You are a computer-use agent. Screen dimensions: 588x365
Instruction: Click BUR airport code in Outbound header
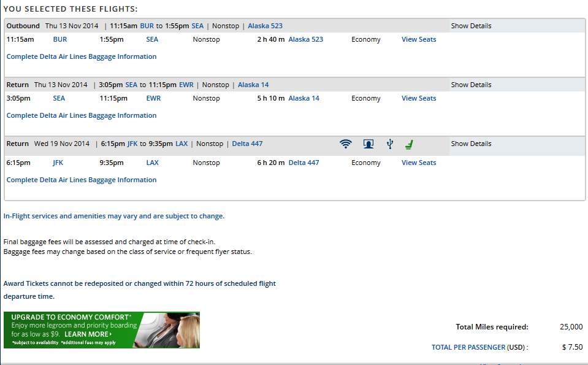click(x=147, y=26)
